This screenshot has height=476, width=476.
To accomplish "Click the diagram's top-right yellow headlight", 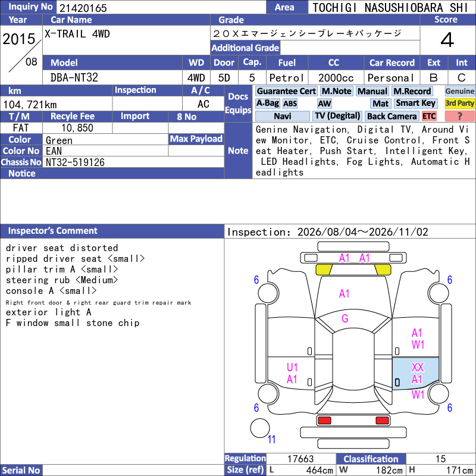I will (383, 270).
